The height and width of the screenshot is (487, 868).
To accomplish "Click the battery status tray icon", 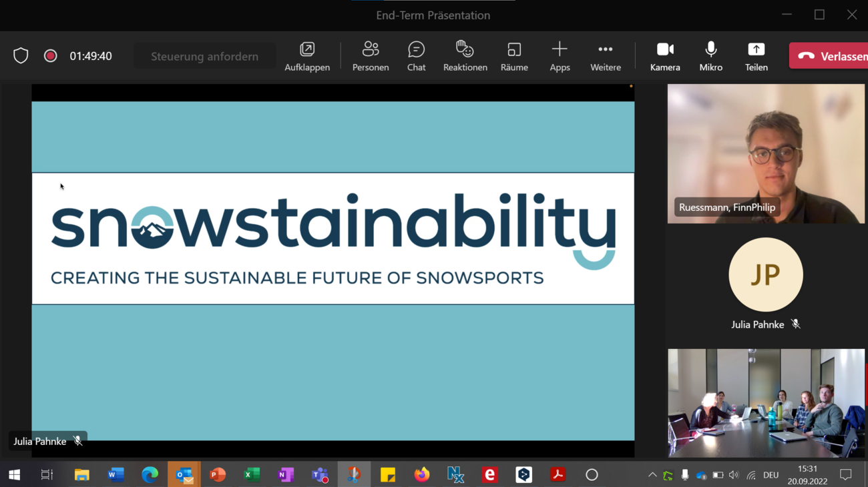I will (718, 476).
